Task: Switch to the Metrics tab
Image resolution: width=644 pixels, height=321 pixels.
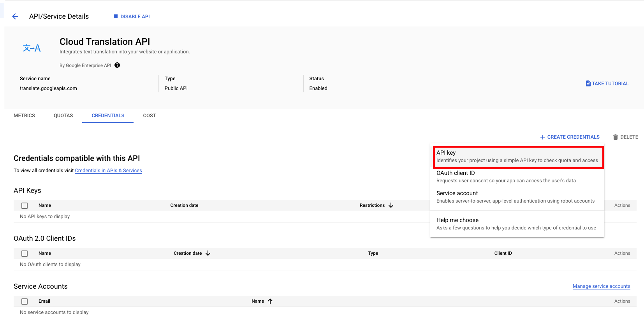Action: click(x=24, y=116)
